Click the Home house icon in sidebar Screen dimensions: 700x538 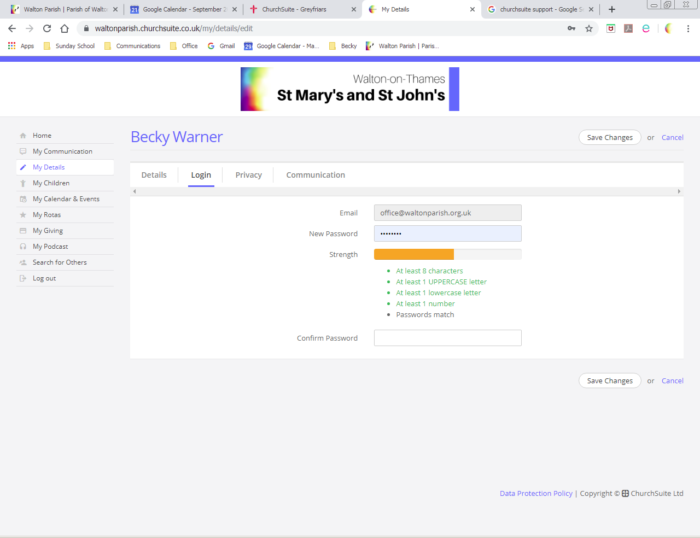[23, 135]
